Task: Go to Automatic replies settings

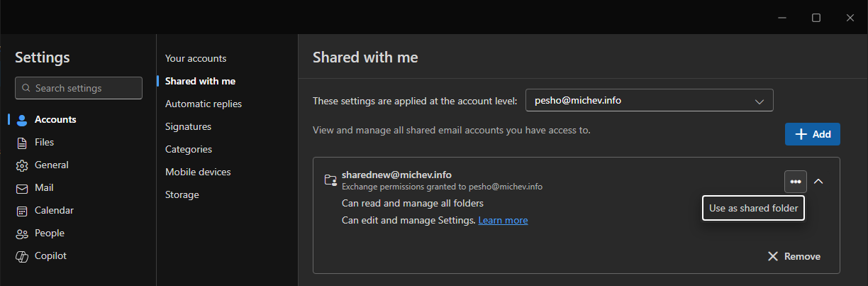Action: pyautogui.click(x=204, y=104)
